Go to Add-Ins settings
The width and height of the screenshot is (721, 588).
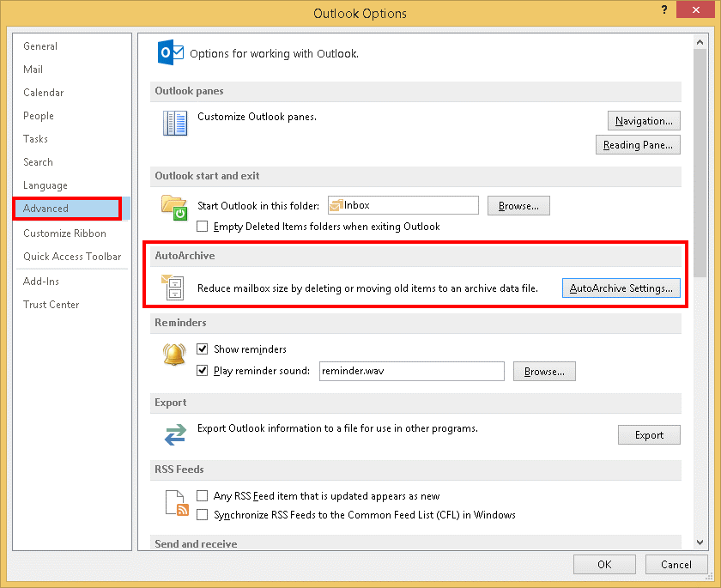71,282
